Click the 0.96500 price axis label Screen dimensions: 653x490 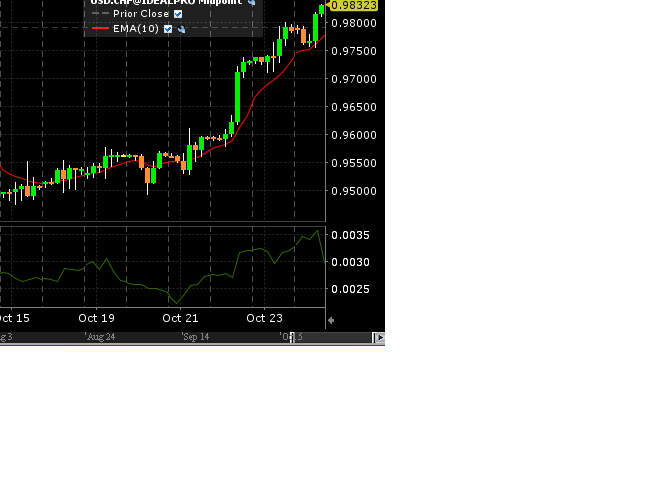coord(354,107)
